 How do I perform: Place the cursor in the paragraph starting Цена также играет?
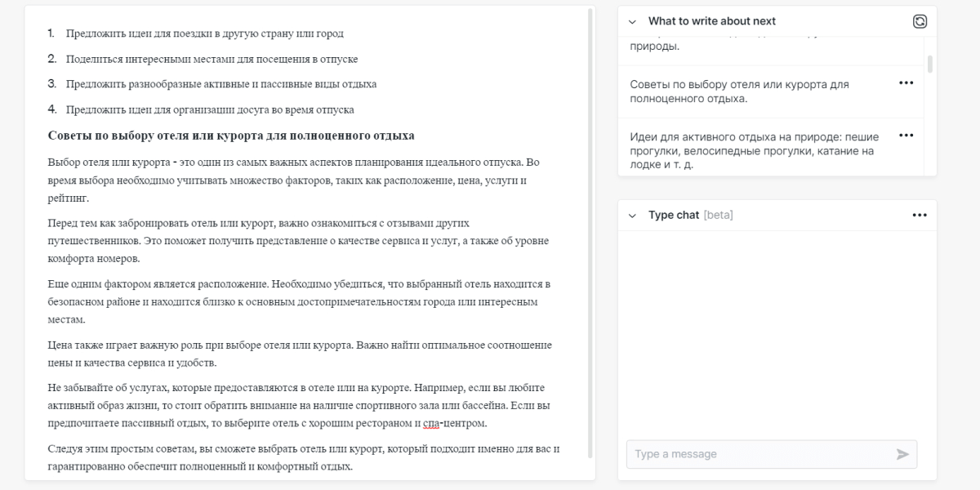point(300,354)
